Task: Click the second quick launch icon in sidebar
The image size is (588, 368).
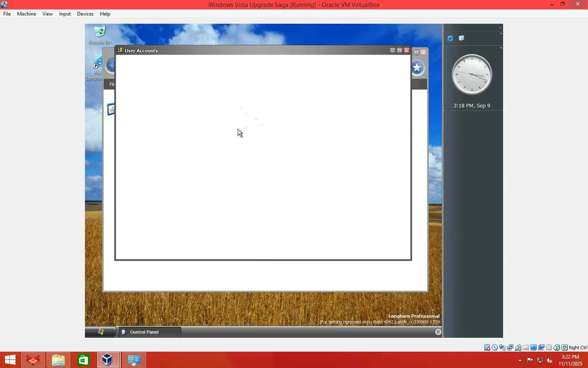Action: click(461, 38)
